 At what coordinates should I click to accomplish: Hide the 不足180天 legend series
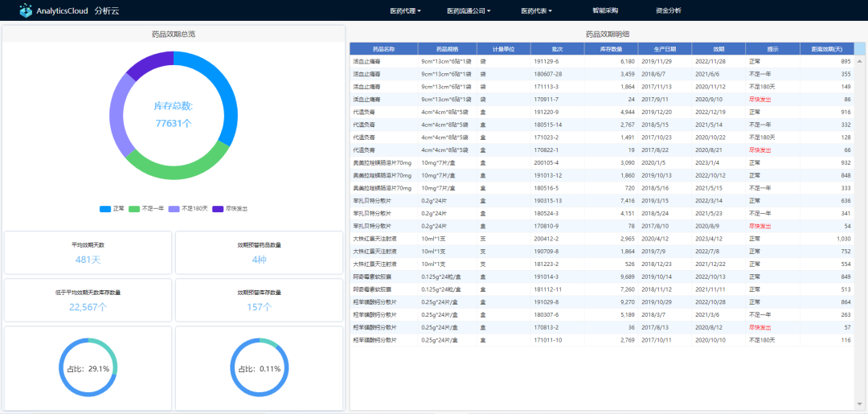click(x=187, y=209)
